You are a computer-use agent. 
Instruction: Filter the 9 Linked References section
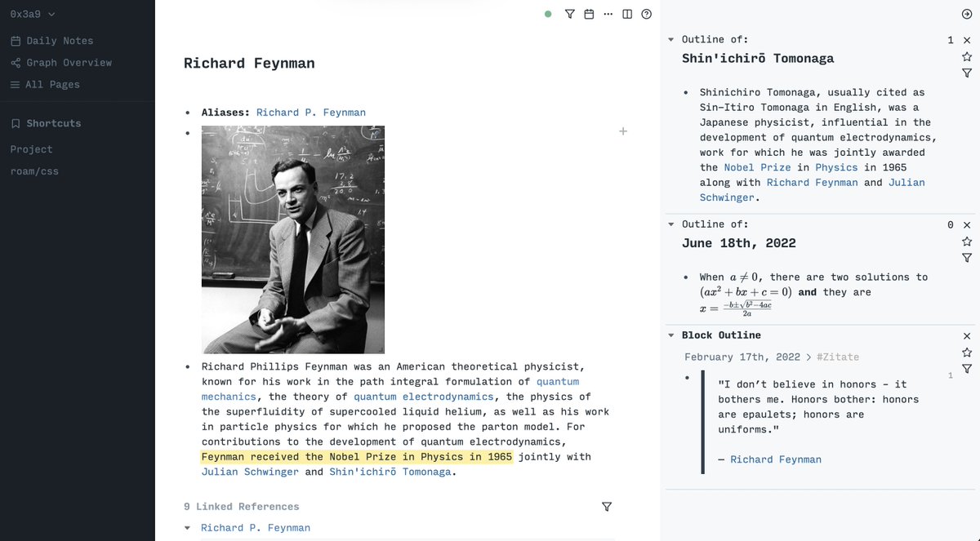tap(607, 507)
